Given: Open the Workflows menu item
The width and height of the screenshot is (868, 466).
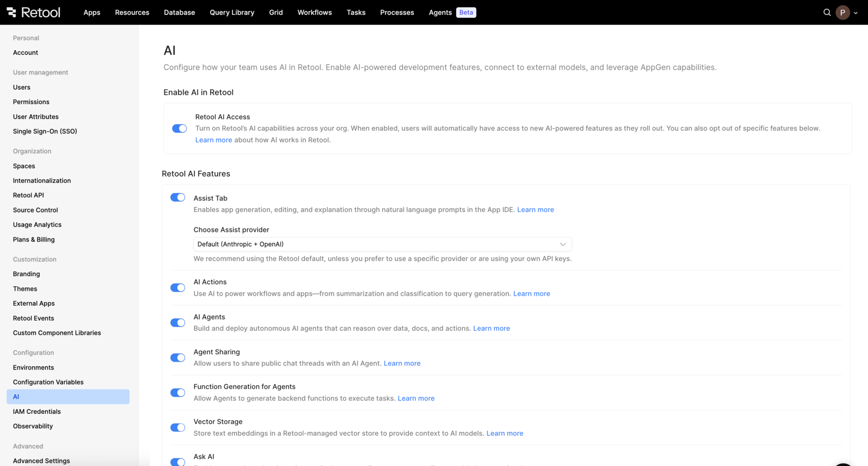Looking at the screenshot, I should point(314,13).
